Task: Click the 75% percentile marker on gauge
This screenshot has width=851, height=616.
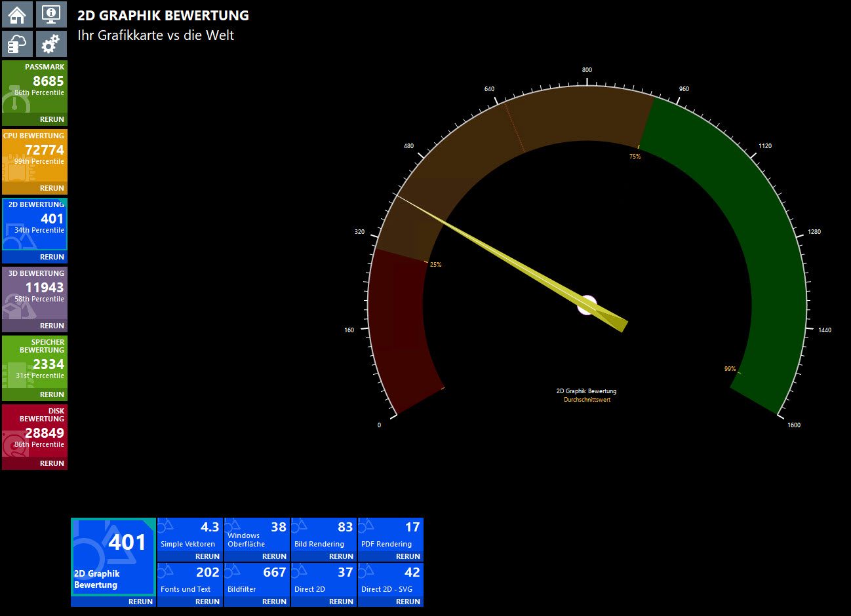Action: 635,157
